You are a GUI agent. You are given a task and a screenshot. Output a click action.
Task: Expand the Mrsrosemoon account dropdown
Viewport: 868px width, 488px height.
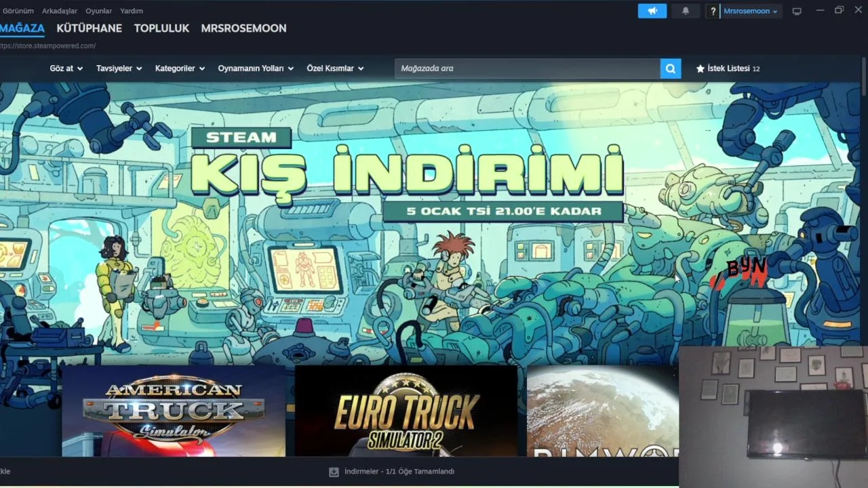click(751, 11)
